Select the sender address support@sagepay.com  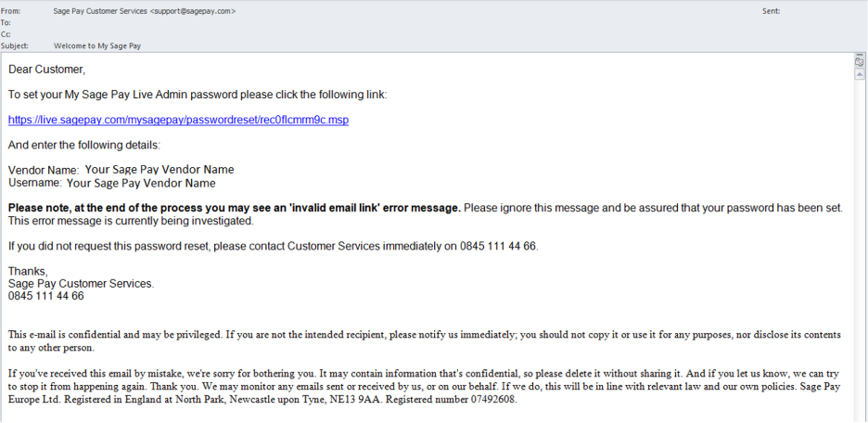coord(193,11)
